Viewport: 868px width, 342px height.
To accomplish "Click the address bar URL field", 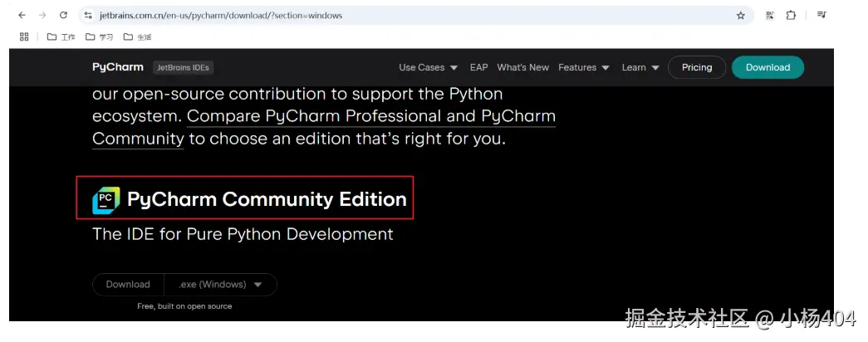I will (415, 16).
